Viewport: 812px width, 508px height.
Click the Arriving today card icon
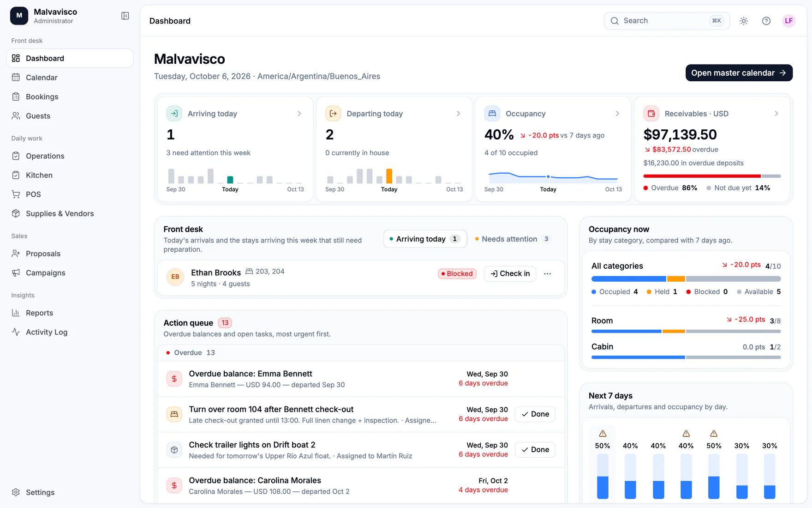pos(174,114)
